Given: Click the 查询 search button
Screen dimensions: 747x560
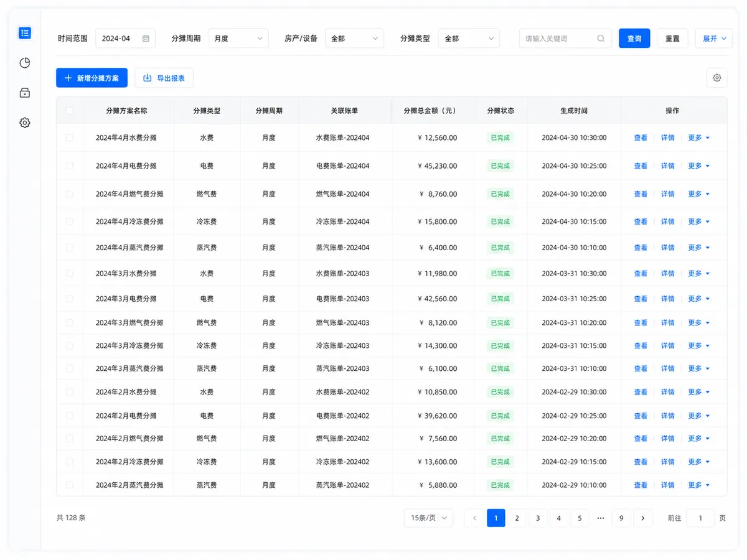Looking at the screenshot, I should pyautogui.click(x=634, y=39).
